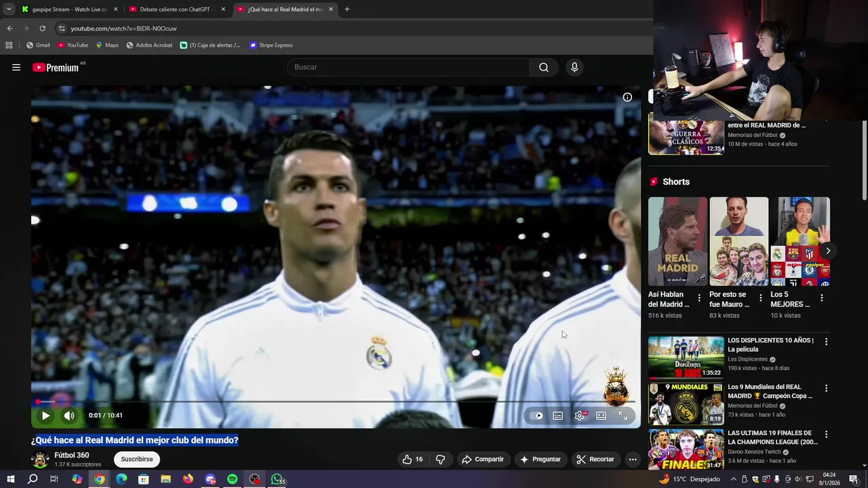
Task: Click the site information icon in address bar
Action: coord(62,28)
